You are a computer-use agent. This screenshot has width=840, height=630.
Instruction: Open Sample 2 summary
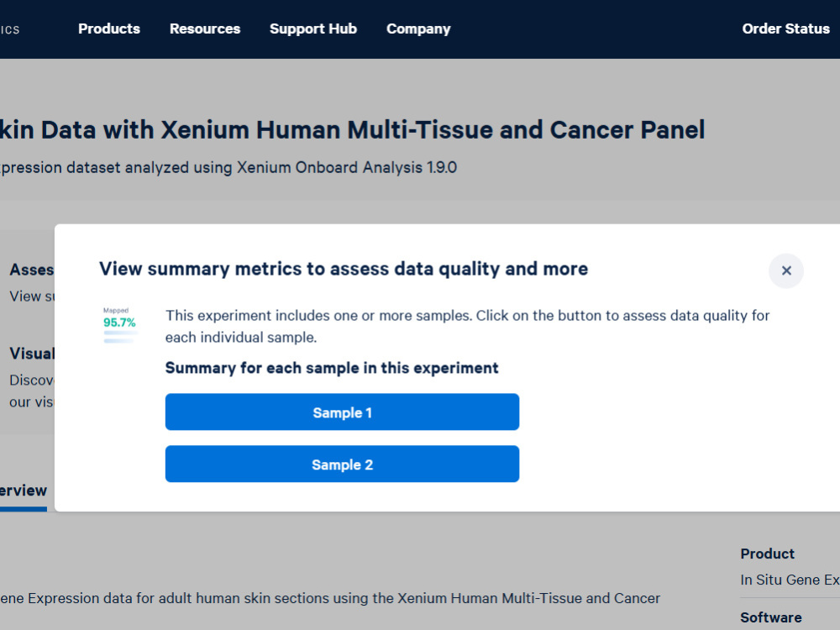(x=342, y=464)
